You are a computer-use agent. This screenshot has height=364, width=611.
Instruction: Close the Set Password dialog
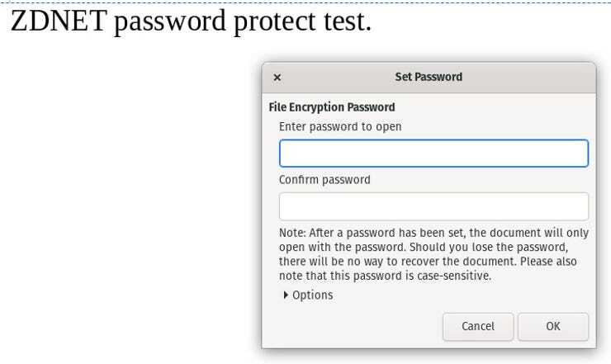tap(277, 78)
